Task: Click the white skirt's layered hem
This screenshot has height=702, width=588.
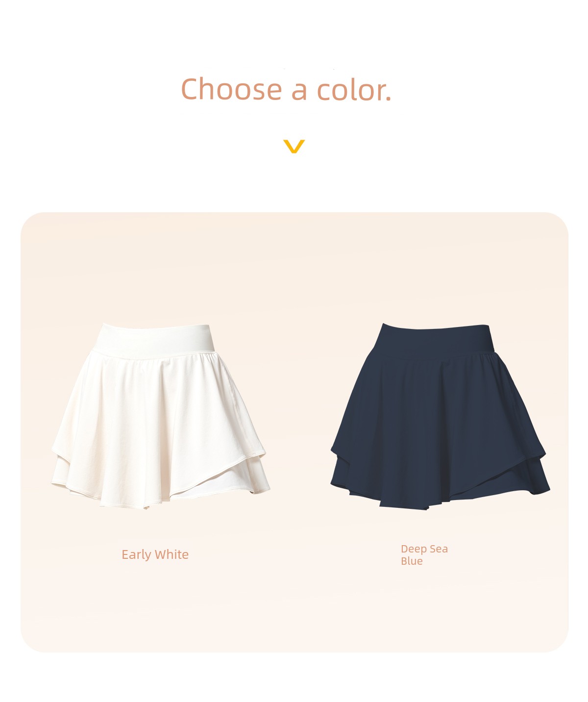Action: click(161, 485)
